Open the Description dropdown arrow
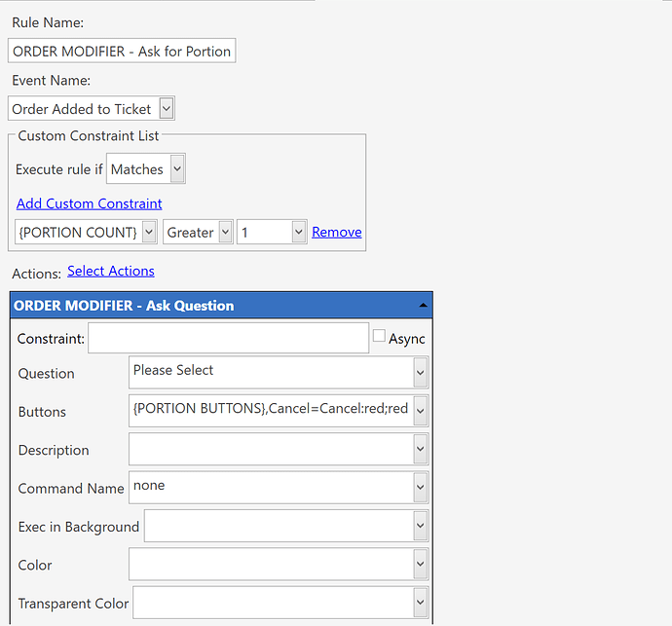The height and width of the screenshot is (626, 672). pyautogui.click(x=421, y=449)
